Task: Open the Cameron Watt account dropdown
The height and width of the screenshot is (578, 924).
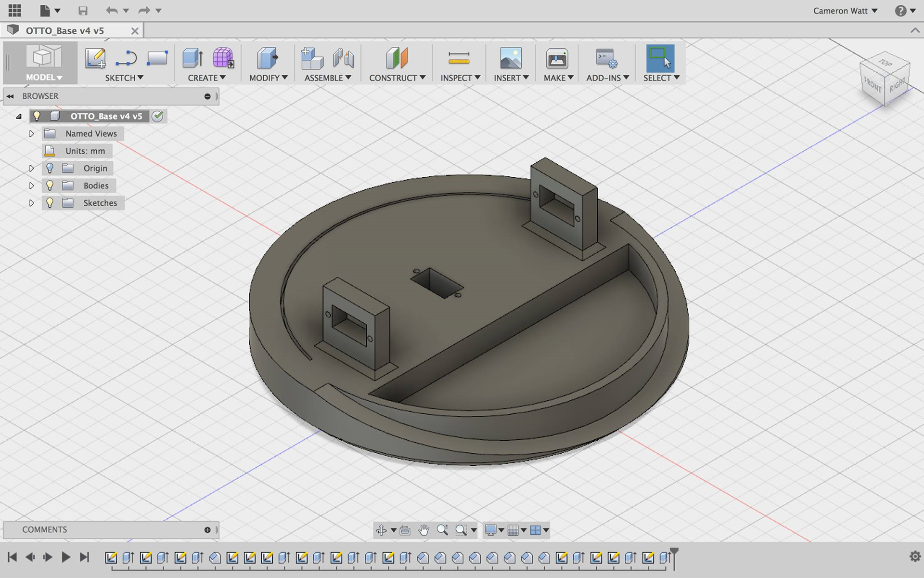Action: point(845,11)
